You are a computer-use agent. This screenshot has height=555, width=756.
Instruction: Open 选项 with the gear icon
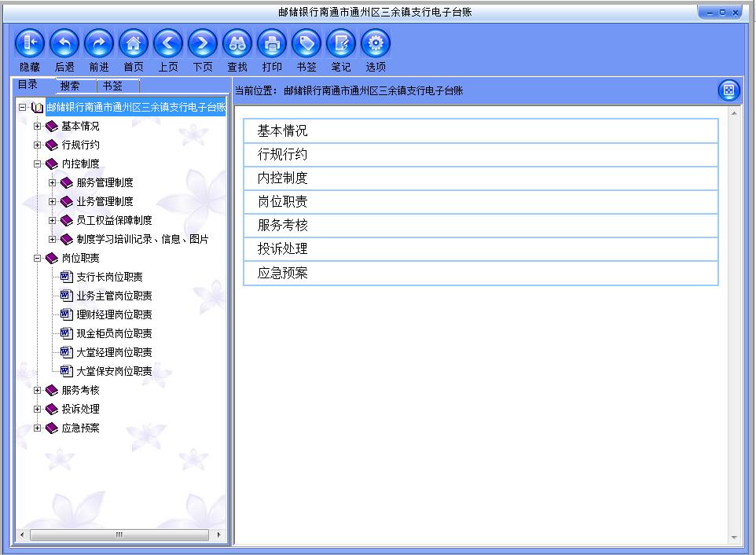click(x=376, y=43)
